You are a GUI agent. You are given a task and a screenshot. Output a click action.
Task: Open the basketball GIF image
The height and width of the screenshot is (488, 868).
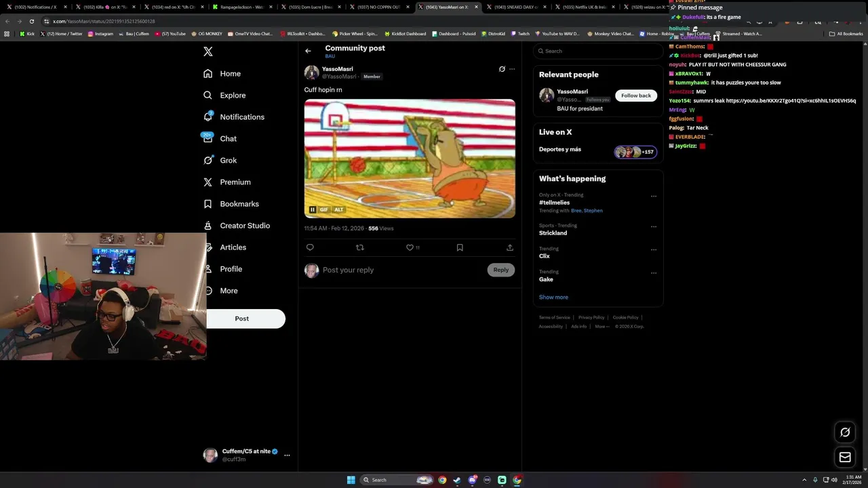(410, 159)
